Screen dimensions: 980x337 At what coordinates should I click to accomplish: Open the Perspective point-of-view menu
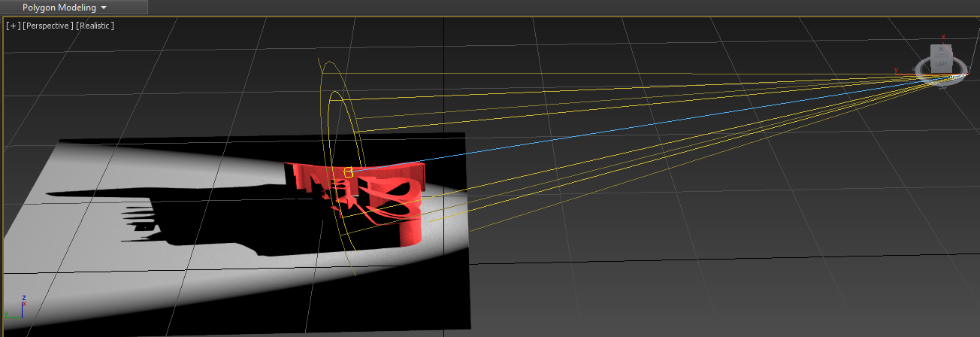tap(48, 26)
